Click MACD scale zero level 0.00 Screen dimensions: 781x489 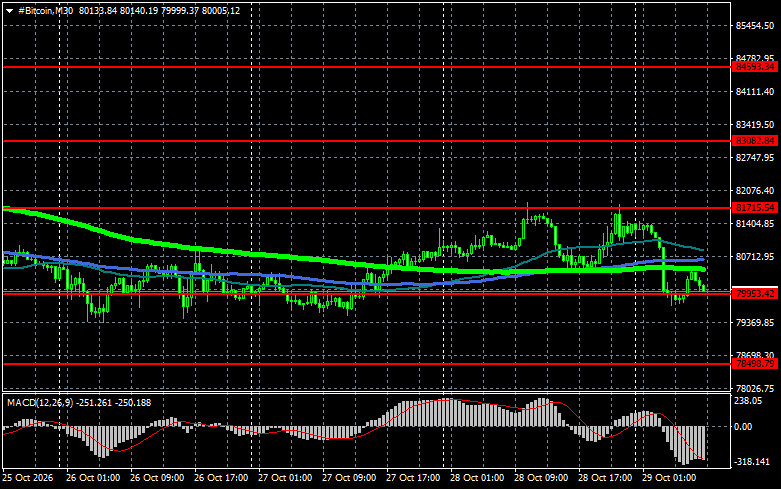click(743, 427)
